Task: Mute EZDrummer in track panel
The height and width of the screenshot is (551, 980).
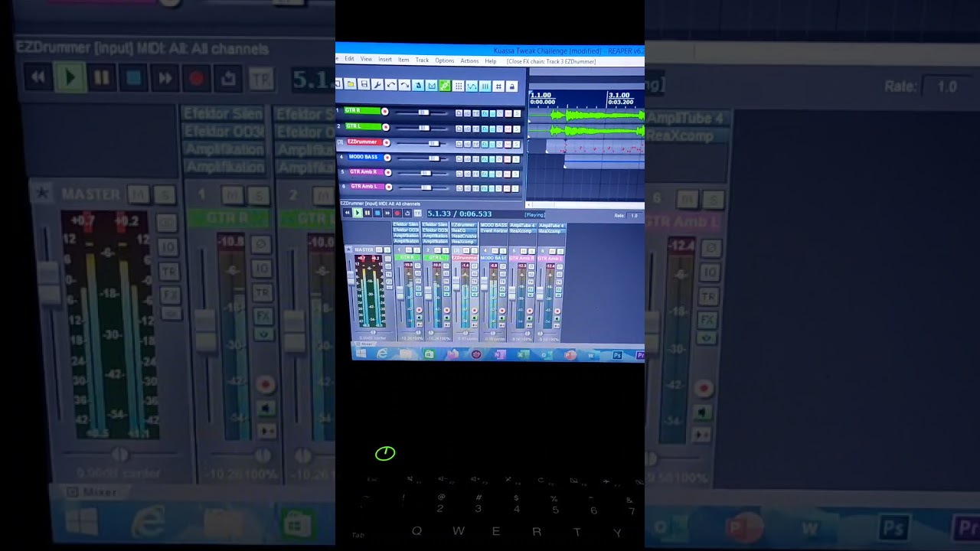Action: 508,144
